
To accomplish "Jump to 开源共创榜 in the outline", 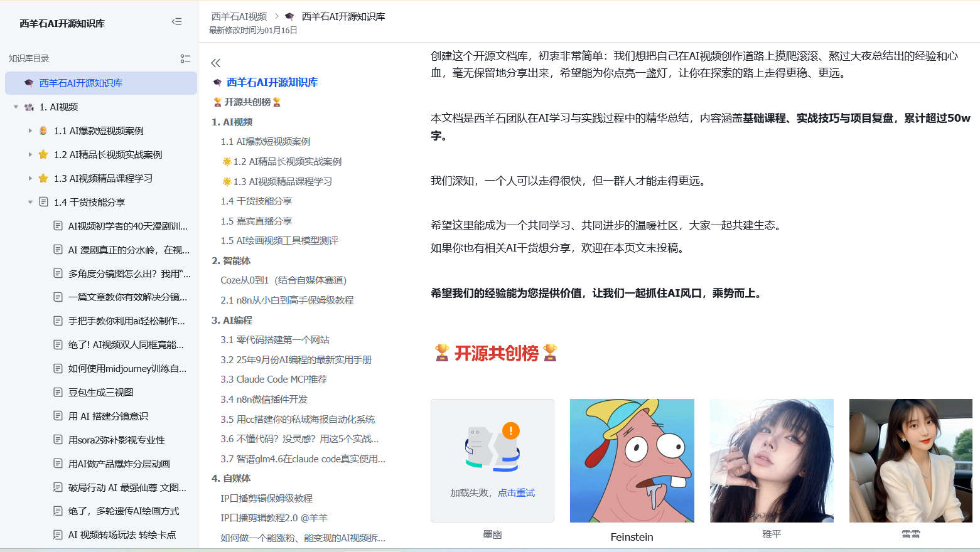I will click(247, 102).
